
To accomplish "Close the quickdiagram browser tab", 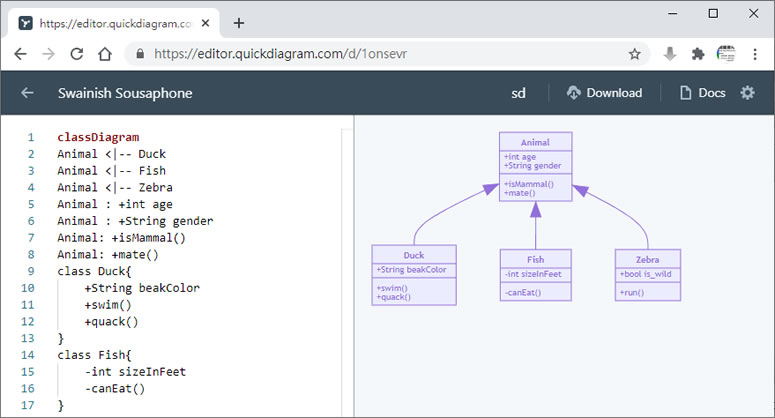I will click(207, 23).
